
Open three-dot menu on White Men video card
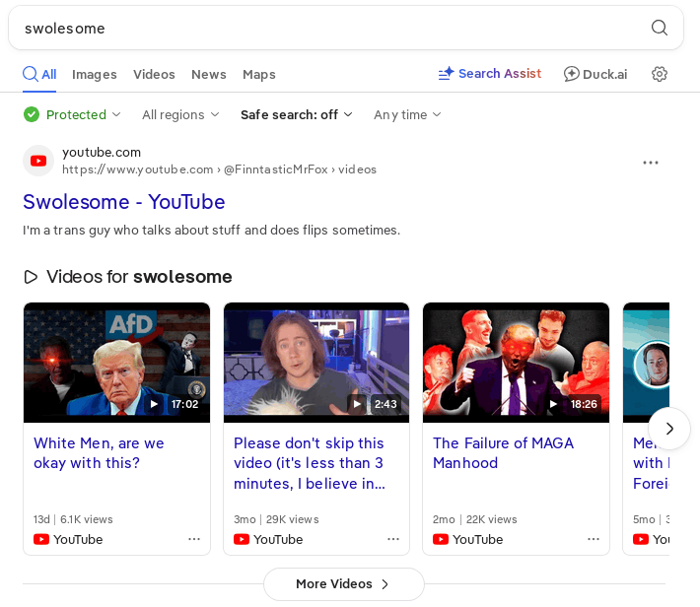(194, 539)
